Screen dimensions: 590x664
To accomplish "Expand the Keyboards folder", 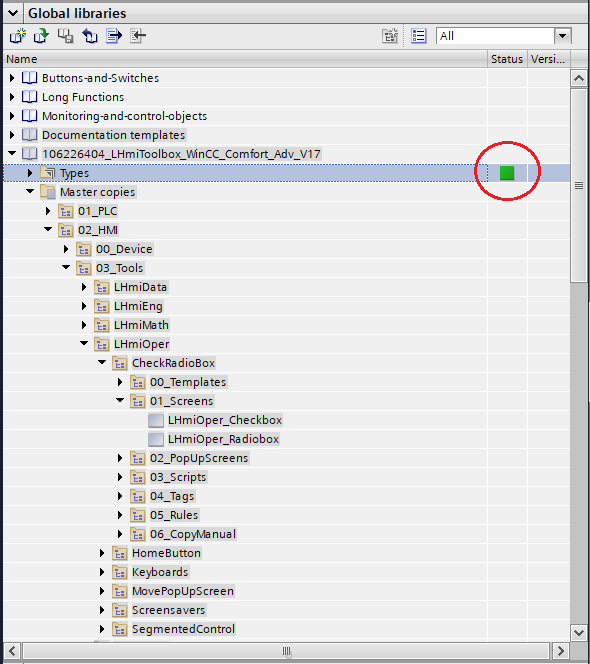I will click(102, 572).
